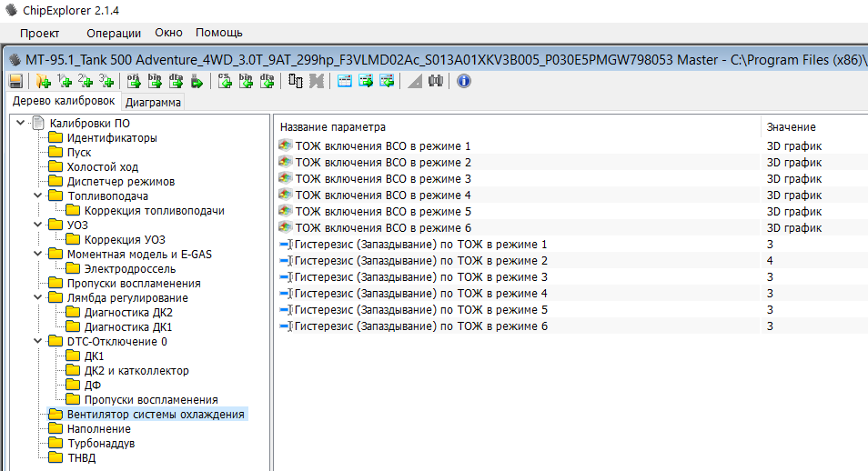Image resolution: width=868 pixels, height=471 pixels.
Task: Select the Турбонаддув folder in tree
Action: 100,444
